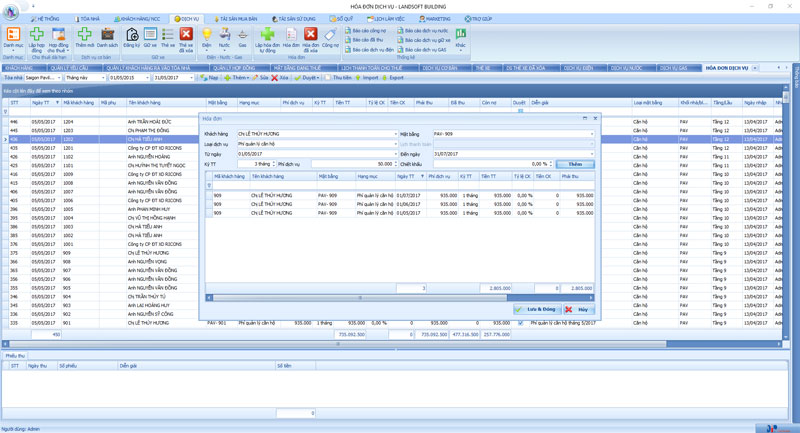The height and width of the screenshot is (433, 800).
Task: Expand the Khách hàng combo box in dialog
Action: [x=395, y=134]
